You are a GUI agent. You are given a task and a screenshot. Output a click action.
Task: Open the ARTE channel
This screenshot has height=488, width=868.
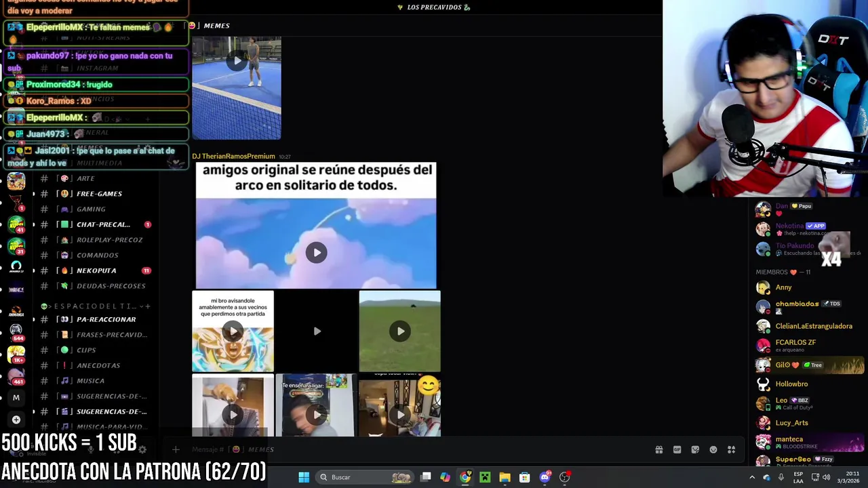(x=95, y=178)
